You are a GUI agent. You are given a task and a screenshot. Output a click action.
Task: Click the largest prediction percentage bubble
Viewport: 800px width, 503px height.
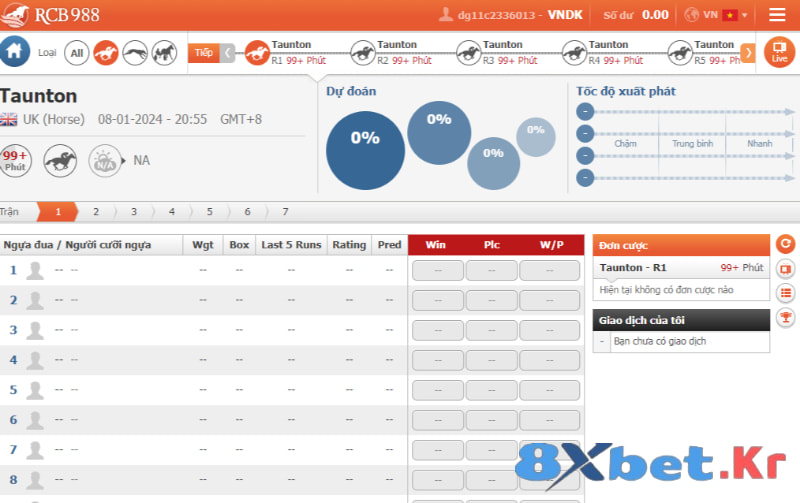click(x=365, y=148)
